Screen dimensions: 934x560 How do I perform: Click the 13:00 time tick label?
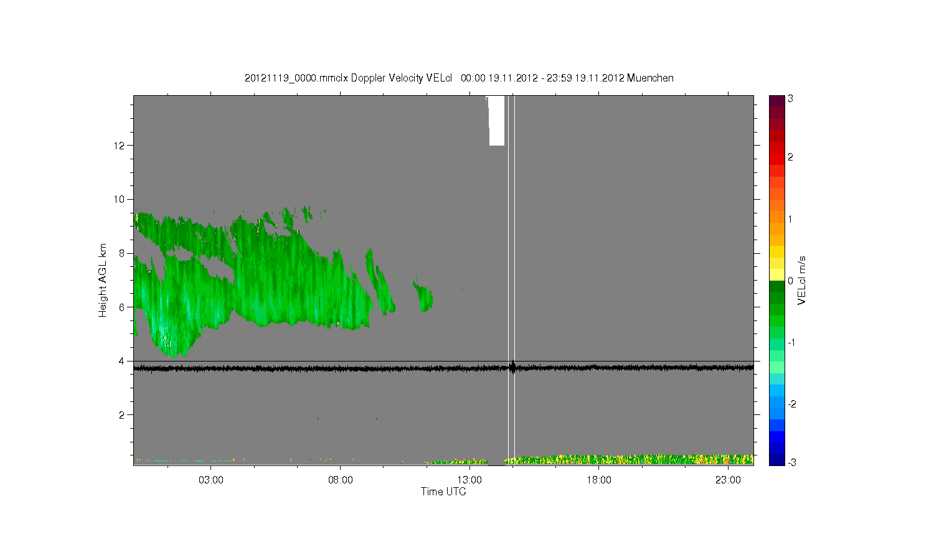click(x=469, y=480)
